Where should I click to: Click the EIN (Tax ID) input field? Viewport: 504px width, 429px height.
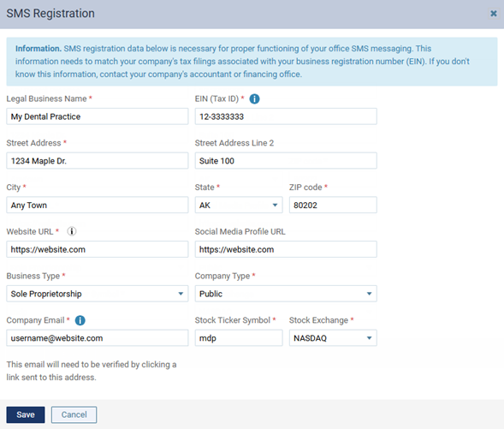tap(286, 116)
